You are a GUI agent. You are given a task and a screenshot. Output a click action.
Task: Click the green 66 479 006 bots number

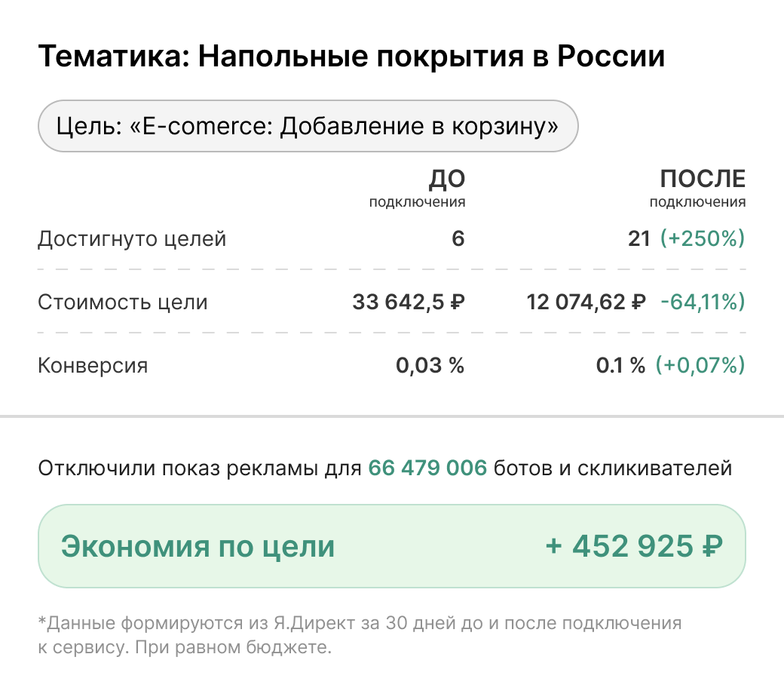point(427,468)
